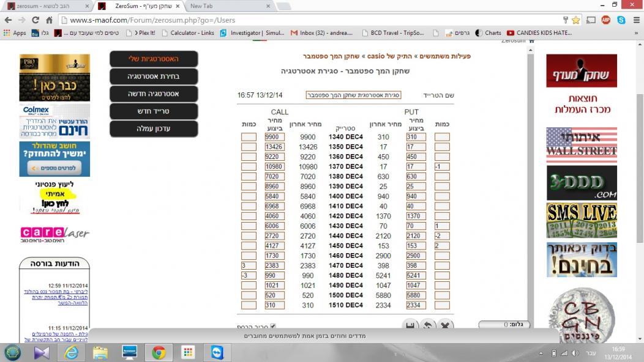Toggle the checkbox below the options table
The image size is (644, 362).
tap(273, 327)
